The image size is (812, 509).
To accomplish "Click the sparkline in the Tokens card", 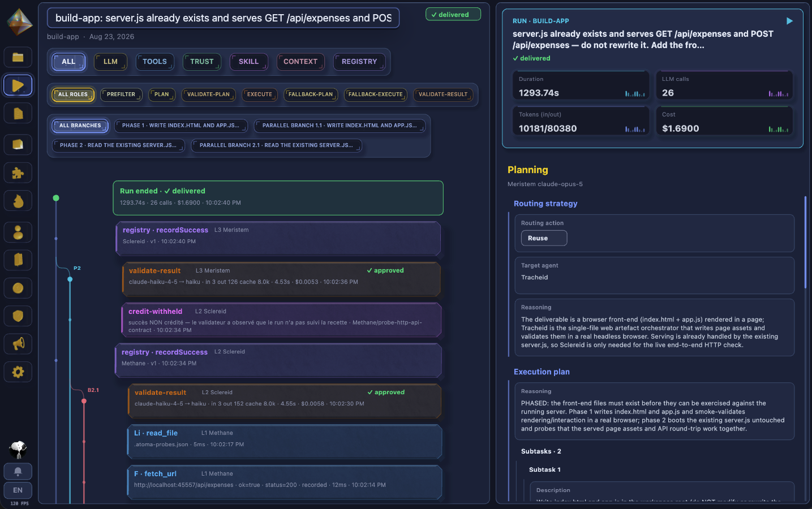I will pyautogui.click(x=635, y=129).
